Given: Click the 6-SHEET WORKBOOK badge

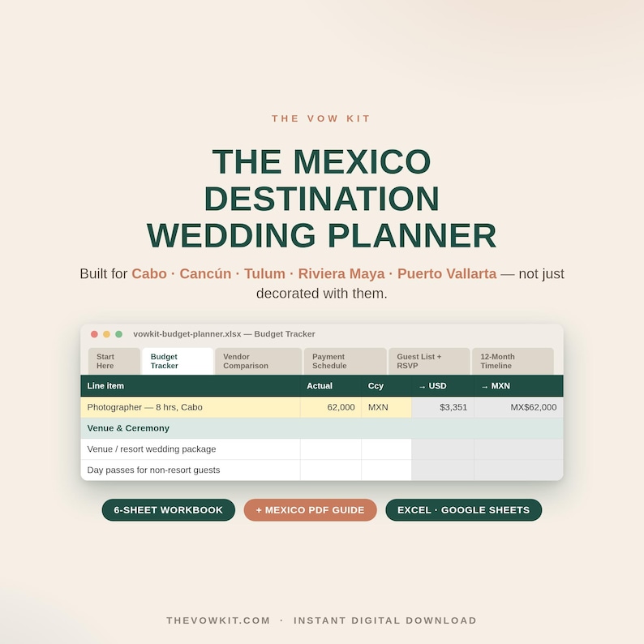Looking at the screenshot, I should click(169, 509).
